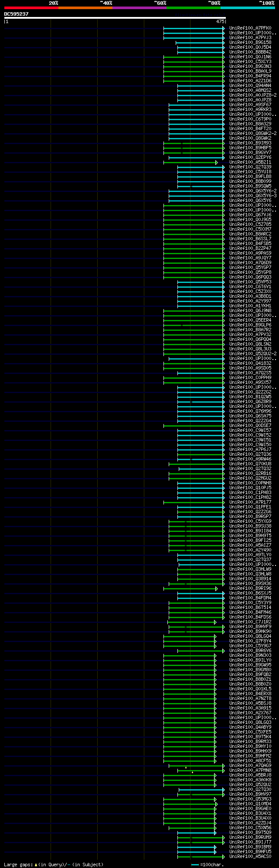Click the white query ruler bar
This screenshot has height=868, width=279.
click(115, 18)
